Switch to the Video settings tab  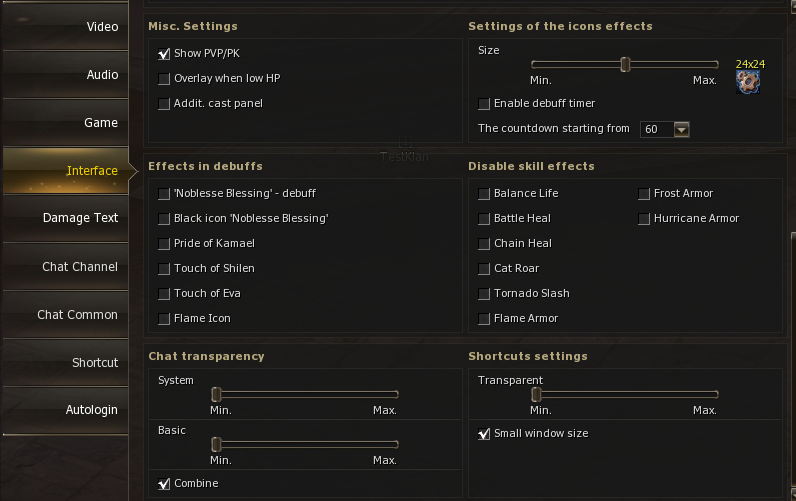65,27
